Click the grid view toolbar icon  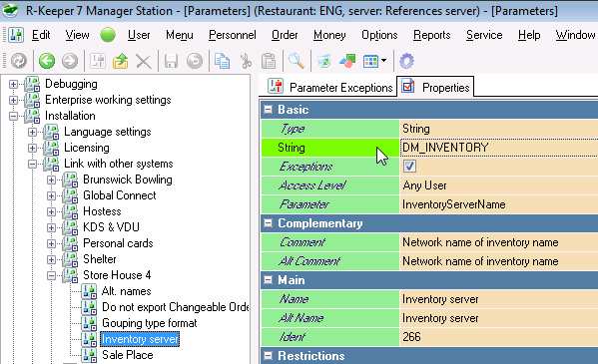tap(371, 61)
